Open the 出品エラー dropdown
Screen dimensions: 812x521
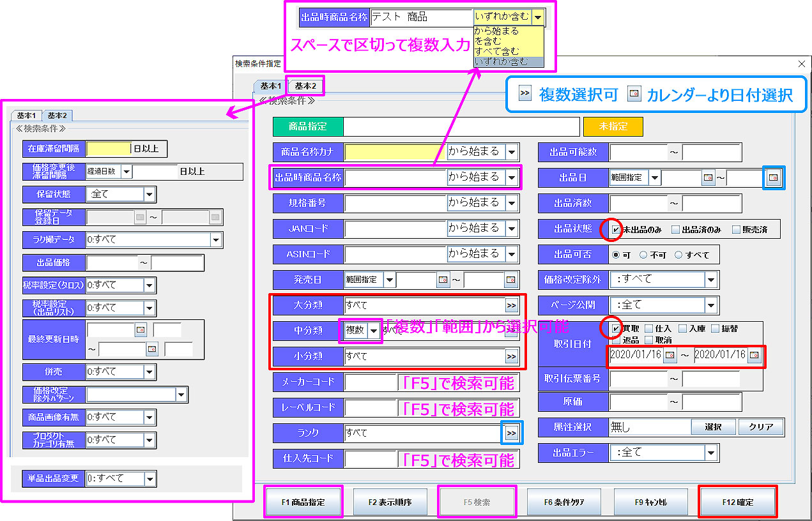point(711,453)
